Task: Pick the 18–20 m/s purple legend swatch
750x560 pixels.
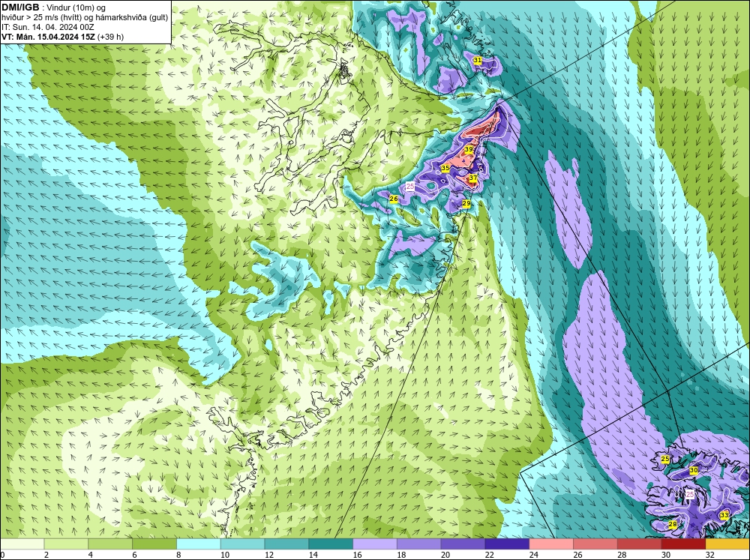Action: point(419,544)
